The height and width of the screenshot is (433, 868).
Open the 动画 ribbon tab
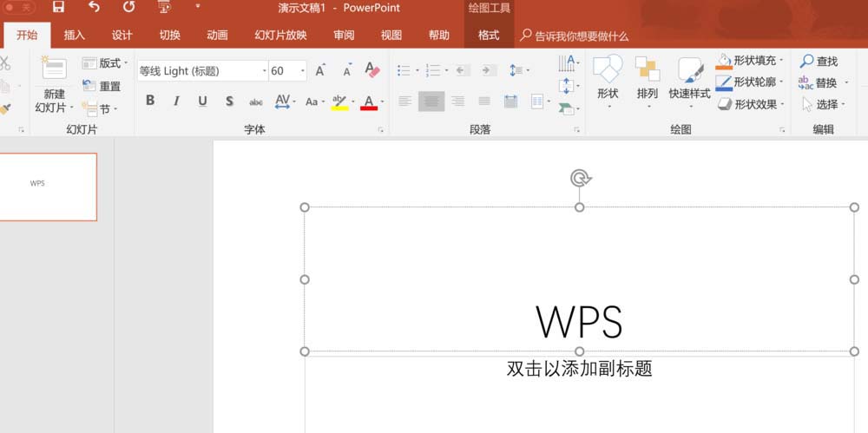click(218, 36)
